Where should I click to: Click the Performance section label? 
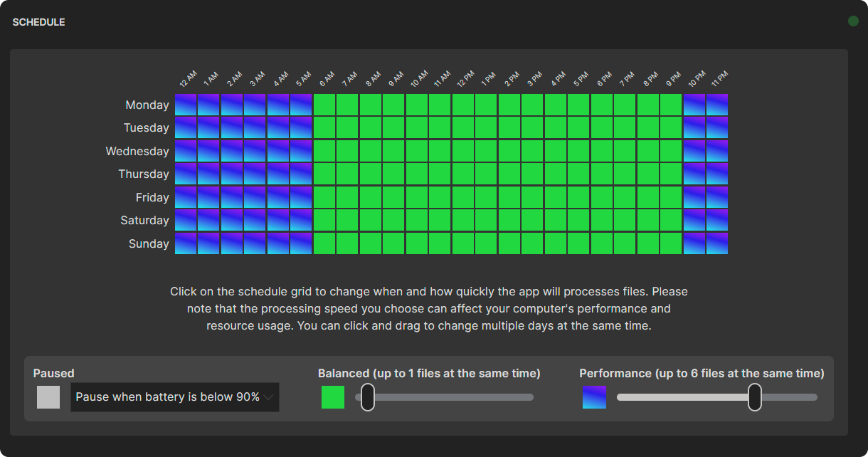click(x=701, y=373)
